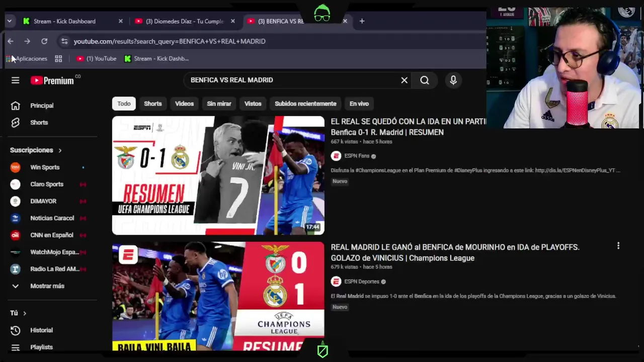Activate voice search microphone icon
Screen dimensions: 644x362
click(453, 80)
